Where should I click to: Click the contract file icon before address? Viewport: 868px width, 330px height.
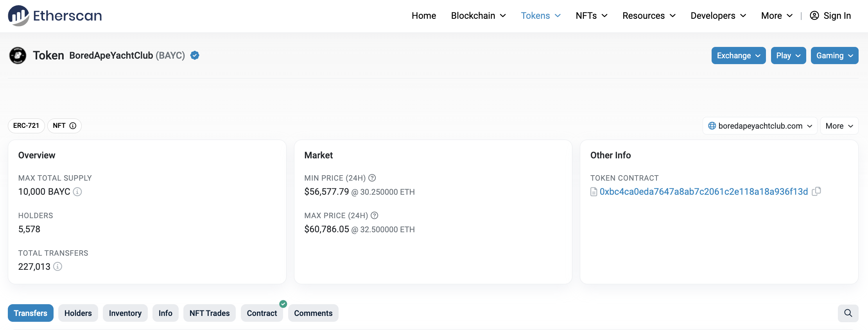(594, 192)
